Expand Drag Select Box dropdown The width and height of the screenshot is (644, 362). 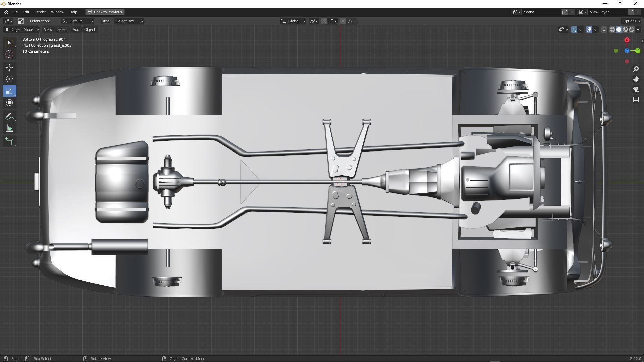pos(129,21)
